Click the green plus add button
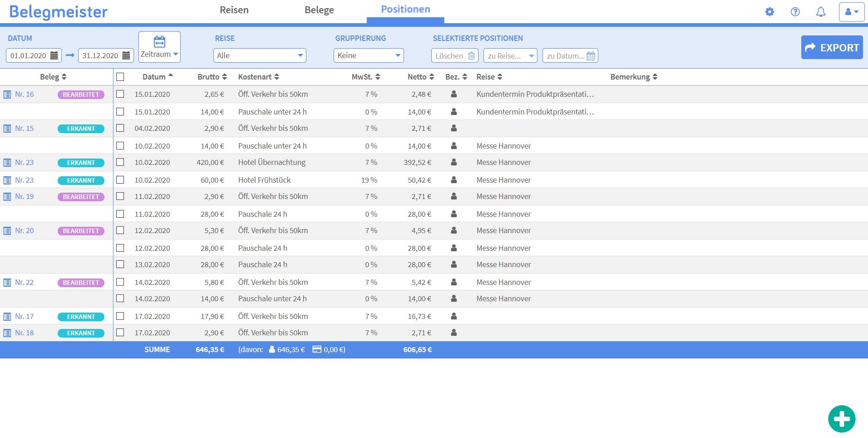868x438 pixels. point(841,419)
